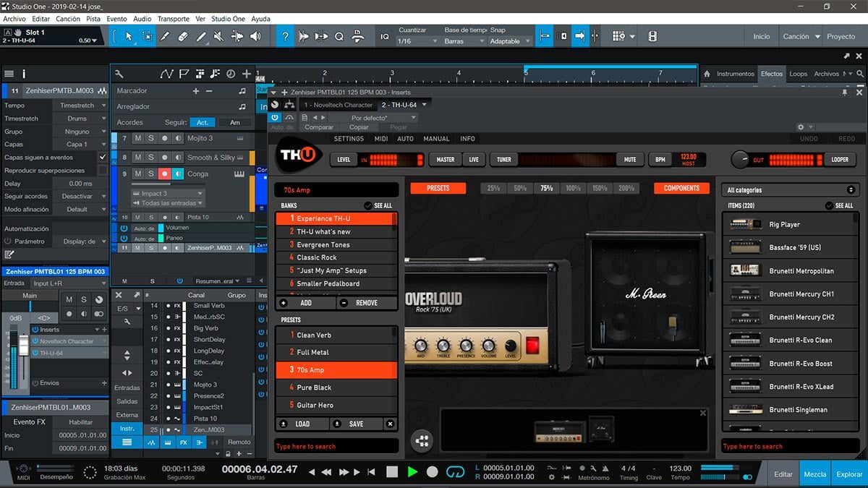The image size is (868, 488).
Task: Open the question mark help icon
Action: point(285,36)
